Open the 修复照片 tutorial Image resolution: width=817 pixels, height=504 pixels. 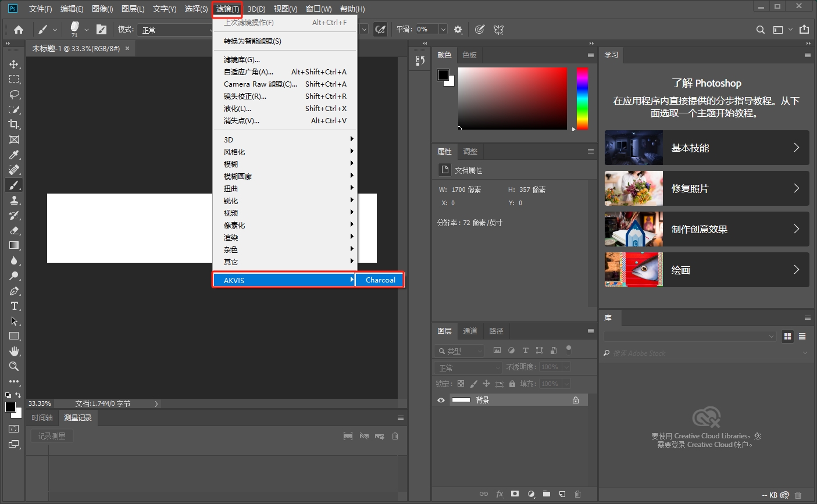tap(707, 188)
